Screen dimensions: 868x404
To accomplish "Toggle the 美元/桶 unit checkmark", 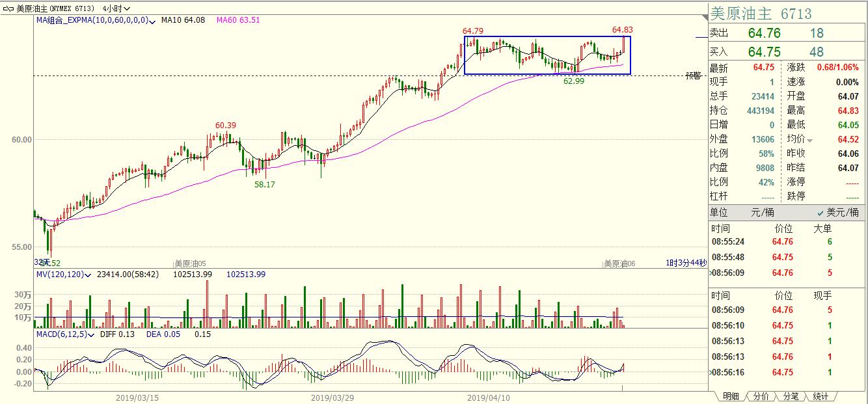I will click(x=821, y=213).
